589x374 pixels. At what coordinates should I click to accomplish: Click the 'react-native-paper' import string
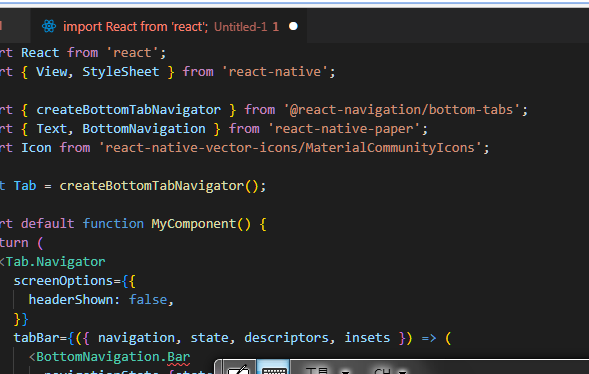(344, 129)
